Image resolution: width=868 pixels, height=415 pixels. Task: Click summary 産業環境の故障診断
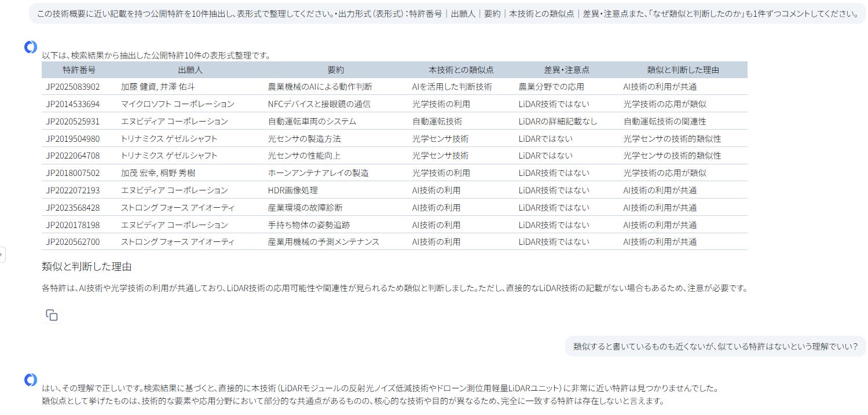pyautogui.click(x=305, y=208)
